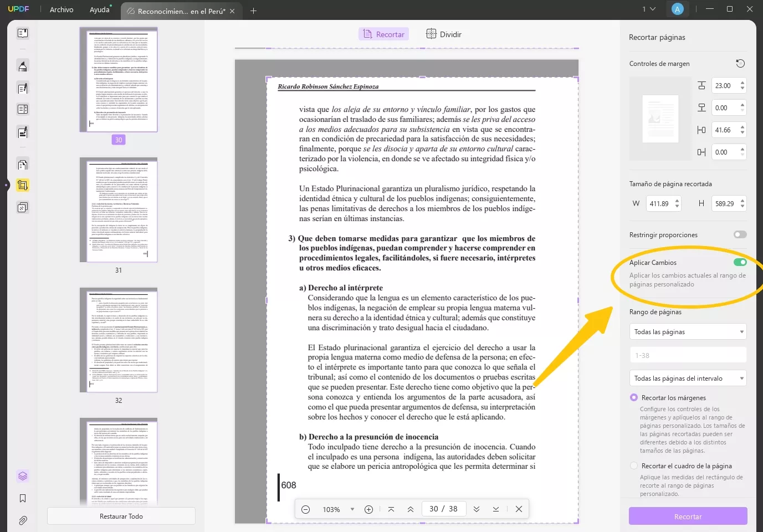This screenshot has height=532, width=763.
Task: Switch to the Recortar mode tab
Action: [383, 34]
